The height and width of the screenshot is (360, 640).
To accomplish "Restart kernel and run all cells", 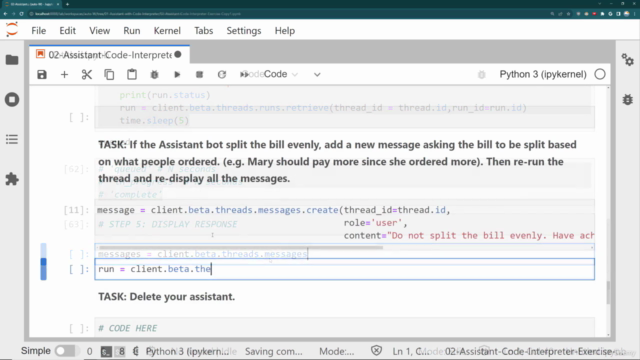I will (x=244, y=75).
